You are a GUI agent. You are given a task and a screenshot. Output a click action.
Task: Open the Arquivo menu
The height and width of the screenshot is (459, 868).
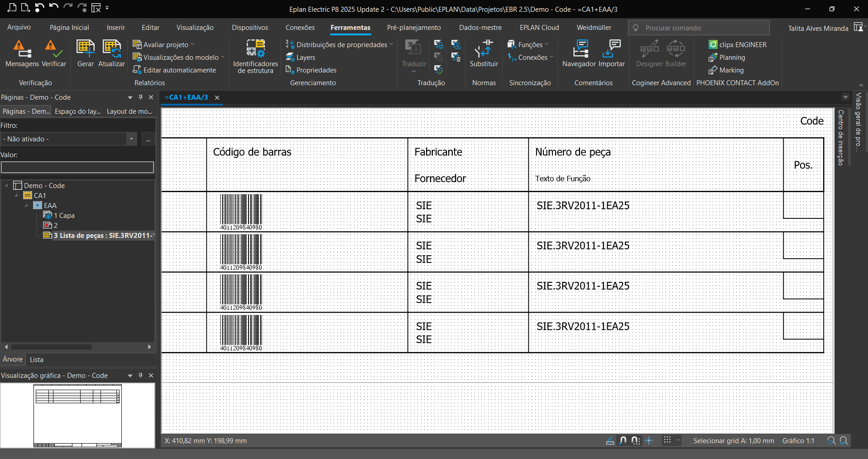pyautogui.click(x=19, y=27)
